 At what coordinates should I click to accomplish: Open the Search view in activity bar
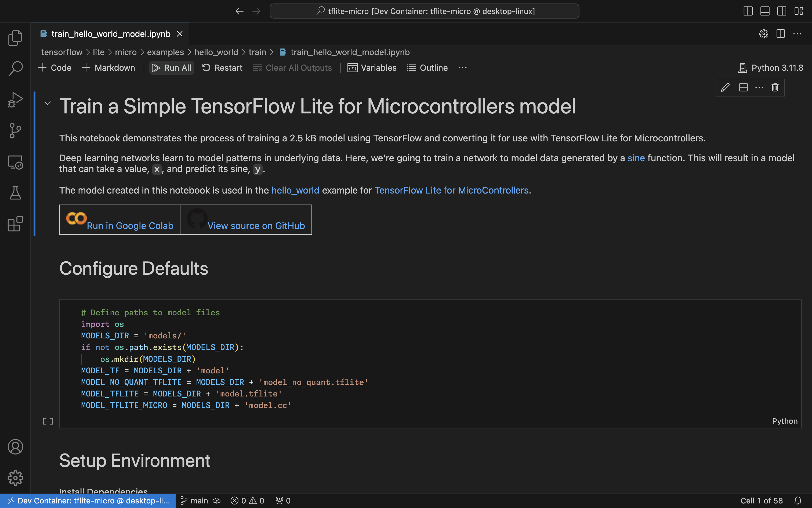15,69
